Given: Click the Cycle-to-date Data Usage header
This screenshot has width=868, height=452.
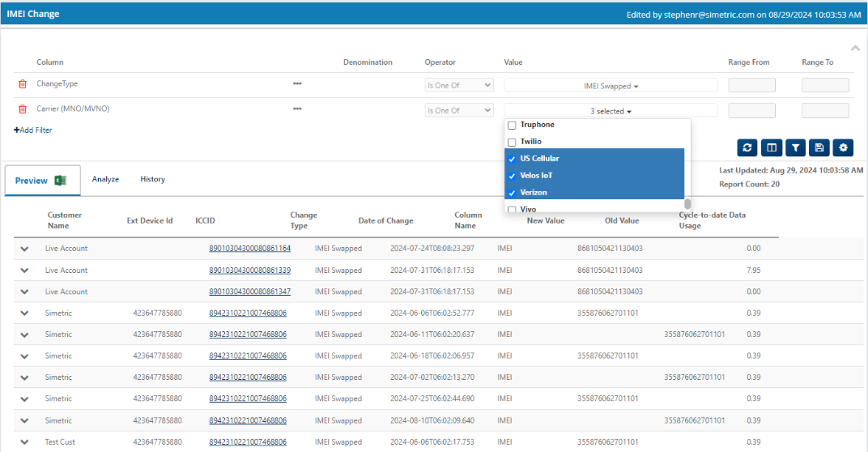Looking at the screenshot, I should pos(712,220).
